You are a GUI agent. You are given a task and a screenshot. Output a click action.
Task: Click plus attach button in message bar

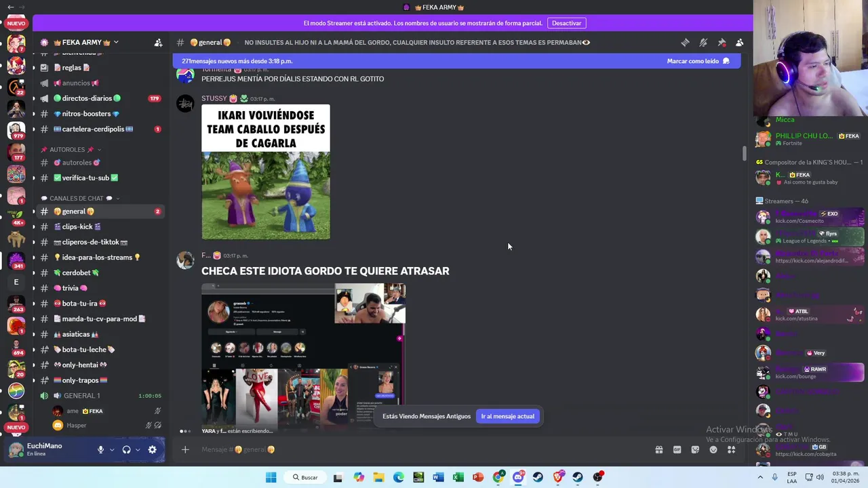click(184, 449)
